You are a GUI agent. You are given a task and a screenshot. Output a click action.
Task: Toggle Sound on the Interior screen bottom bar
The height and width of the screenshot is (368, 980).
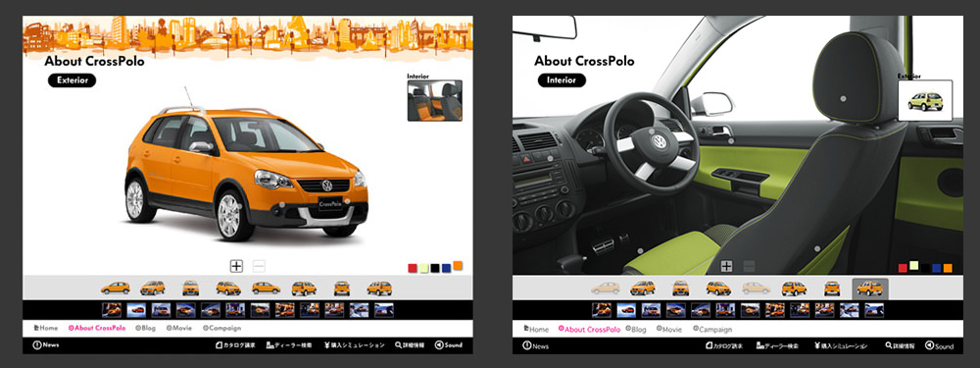coord(939,345)
